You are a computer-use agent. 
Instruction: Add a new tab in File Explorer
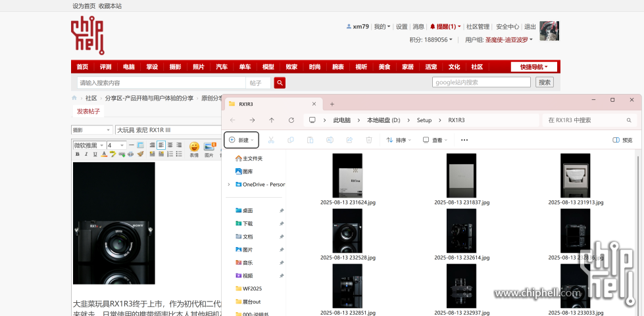pyautogui.click(x=332, y=104)
